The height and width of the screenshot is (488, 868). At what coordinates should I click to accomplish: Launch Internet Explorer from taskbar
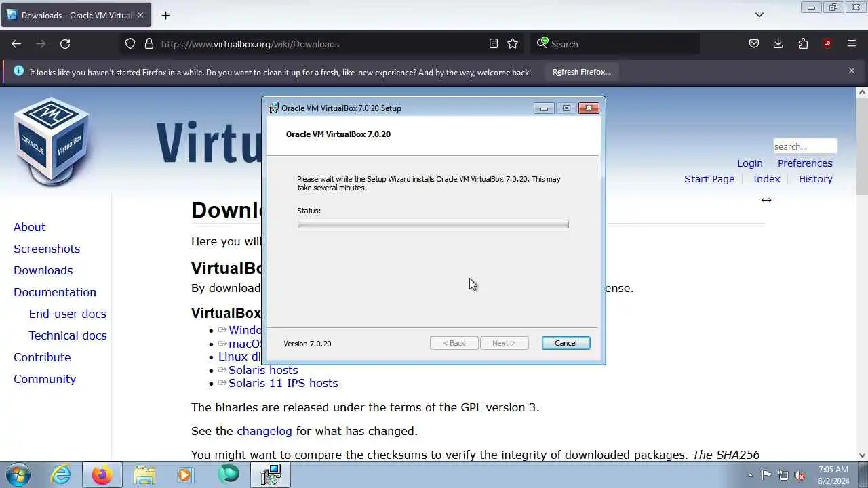[x=61, y=474]
